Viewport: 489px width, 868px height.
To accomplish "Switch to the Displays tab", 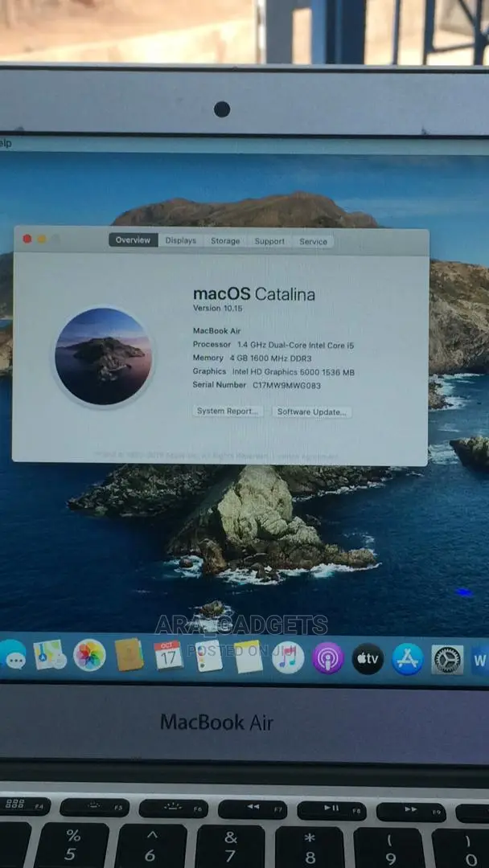I will (x=180, y=241).
